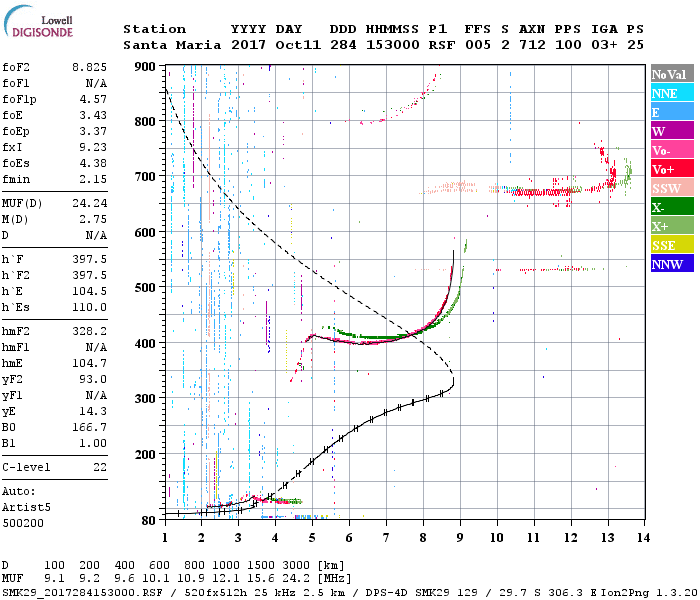
Task: Select the NNW legend color swatch
Action: [x=672, y=263]
